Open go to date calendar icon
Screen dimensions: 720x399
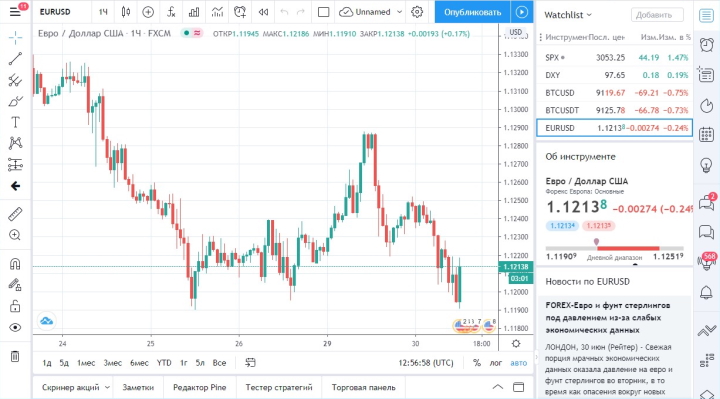coord(250,363)
